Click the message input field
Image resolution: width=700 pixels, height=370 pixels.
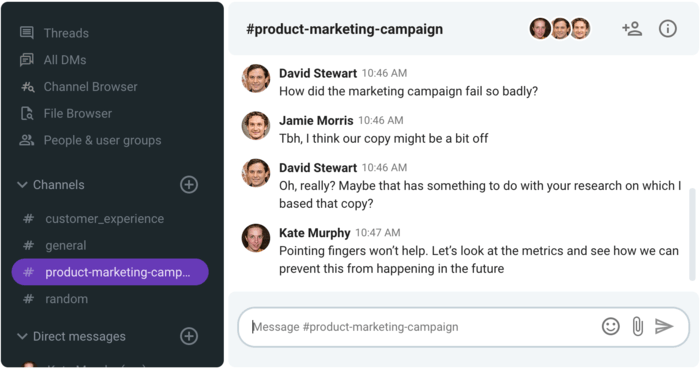tap(420, 327)
